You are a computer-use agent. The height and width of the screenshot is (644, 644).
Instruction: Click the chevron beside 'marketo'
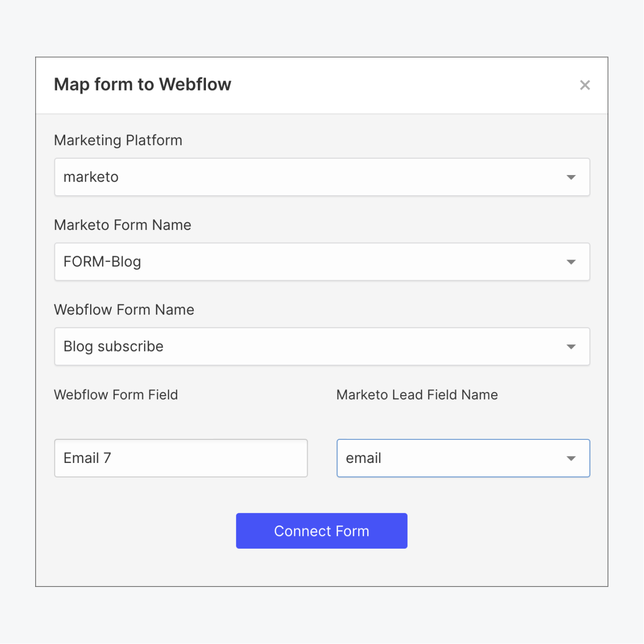(571, 177)
